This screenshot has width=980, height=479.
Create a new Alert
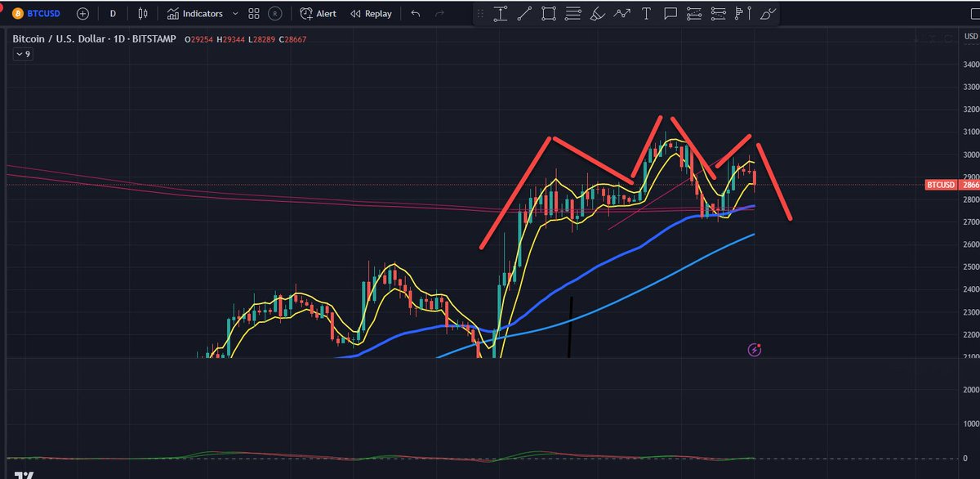(318, 13)
